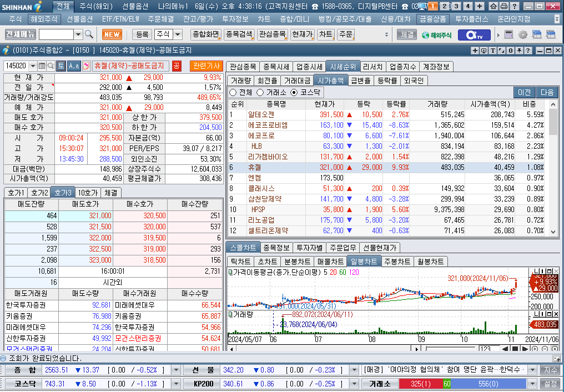
Task: Click the blue 556(0) declining segment of the 거래소 bar
Action: click(489, 384)
